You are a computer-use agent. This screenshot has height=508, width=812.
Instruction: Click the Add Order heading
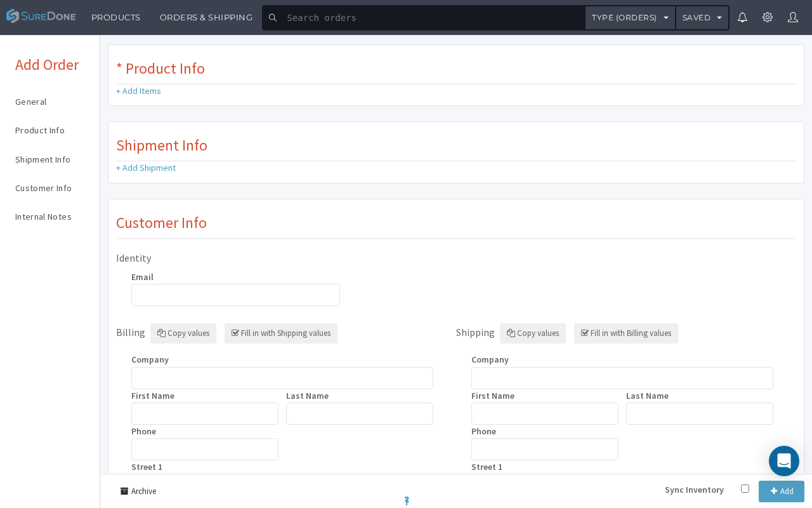click(47, 65)
